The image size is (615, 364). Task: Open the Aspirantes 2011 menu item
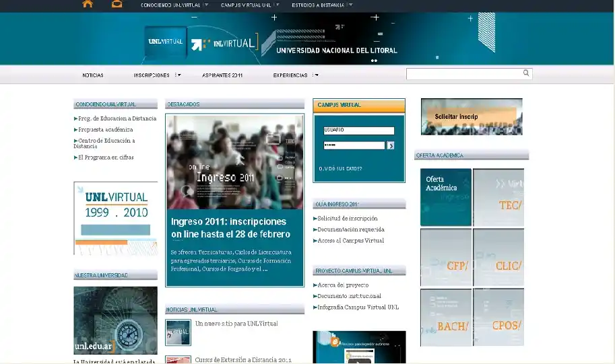[x=222, y=75]
